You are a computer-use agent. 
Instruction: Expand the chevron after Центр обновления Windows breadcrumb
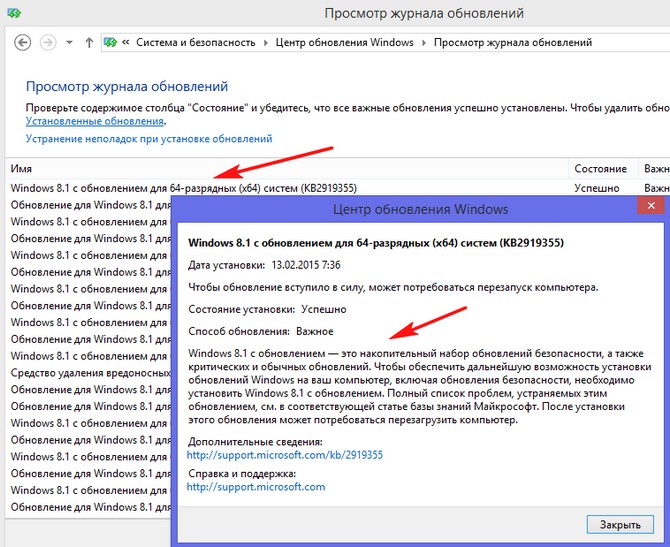(x=424, y=43)
